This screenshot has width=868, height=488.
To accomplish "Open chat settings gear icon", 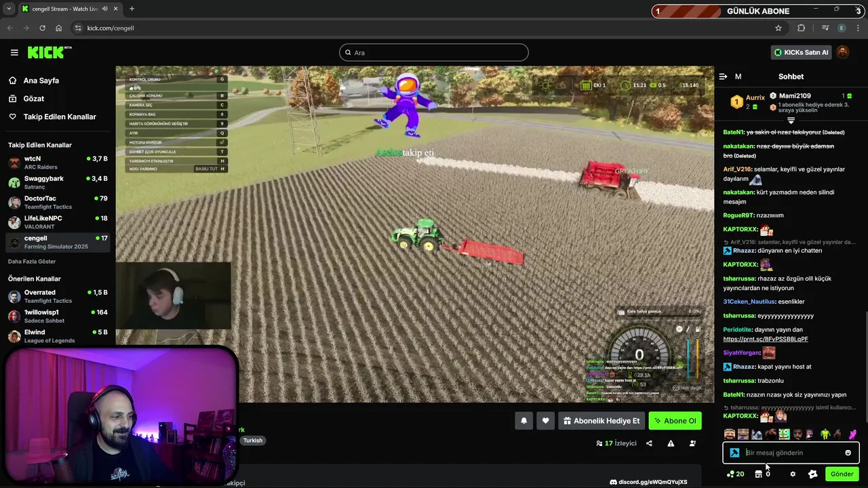I will [793, 474].
